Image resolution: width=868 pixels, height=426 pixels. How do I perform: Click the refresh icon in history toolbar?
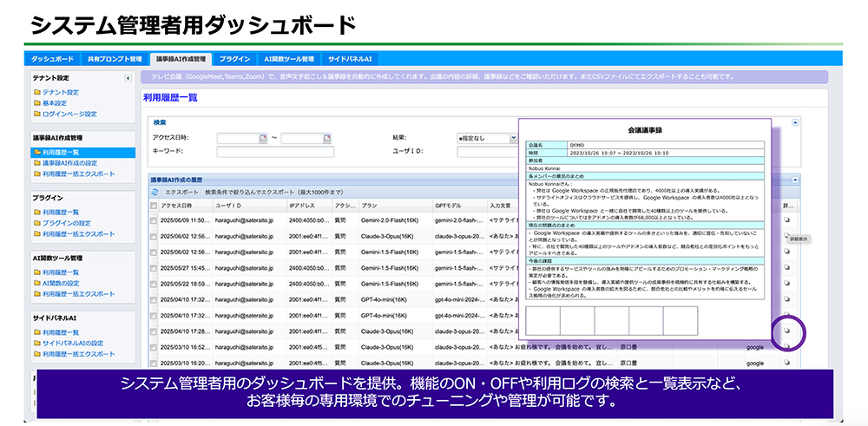click(x=155, y=192)
